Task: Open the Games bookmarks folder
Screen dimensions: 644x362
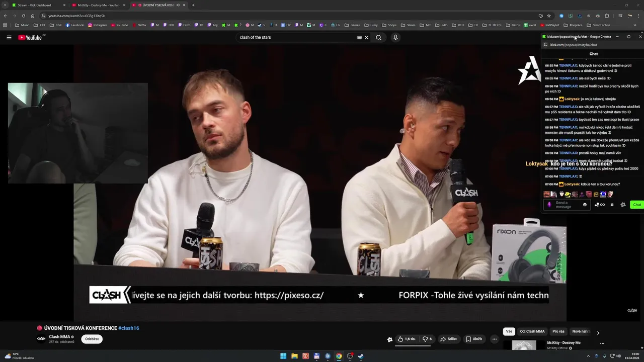Action: point(352,25)
